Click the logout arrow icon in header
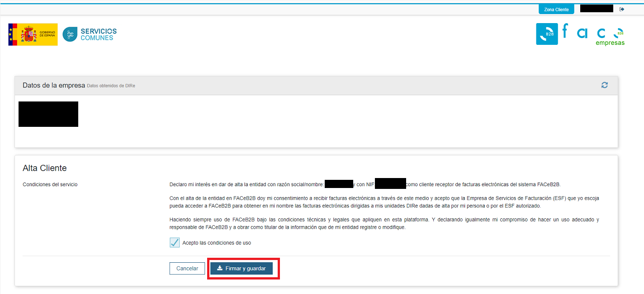 [x=622, y=9]
